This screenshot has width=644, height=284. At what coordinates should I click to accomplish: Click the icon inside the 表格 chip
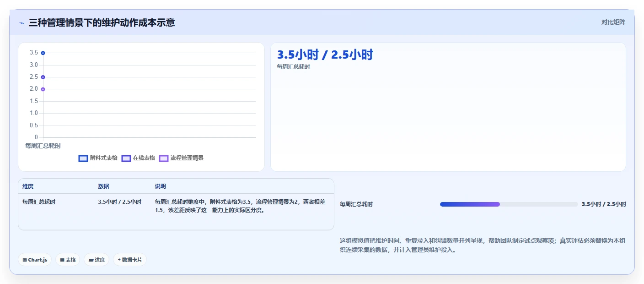pos(62,260)
